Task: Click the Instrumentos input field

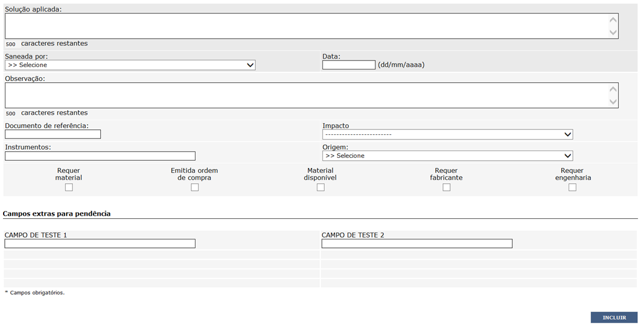Action: coord(100,156)
